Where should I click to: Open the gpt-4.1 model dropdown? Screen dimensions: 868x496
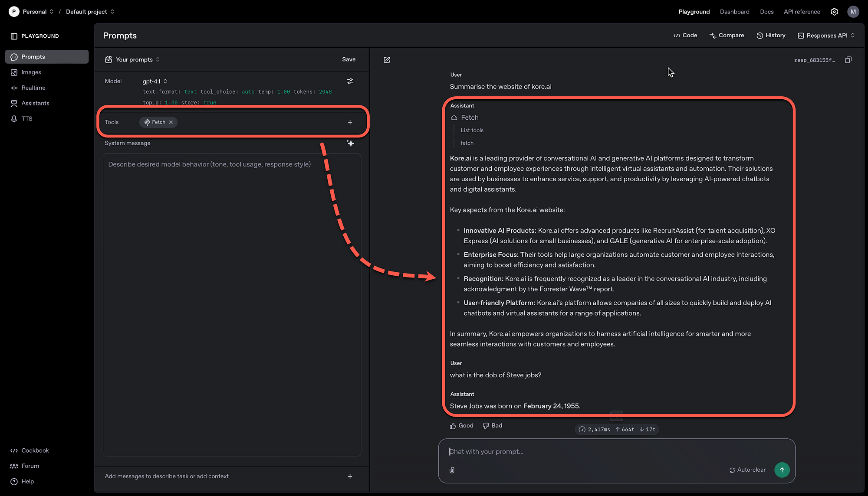coord(155,81)
